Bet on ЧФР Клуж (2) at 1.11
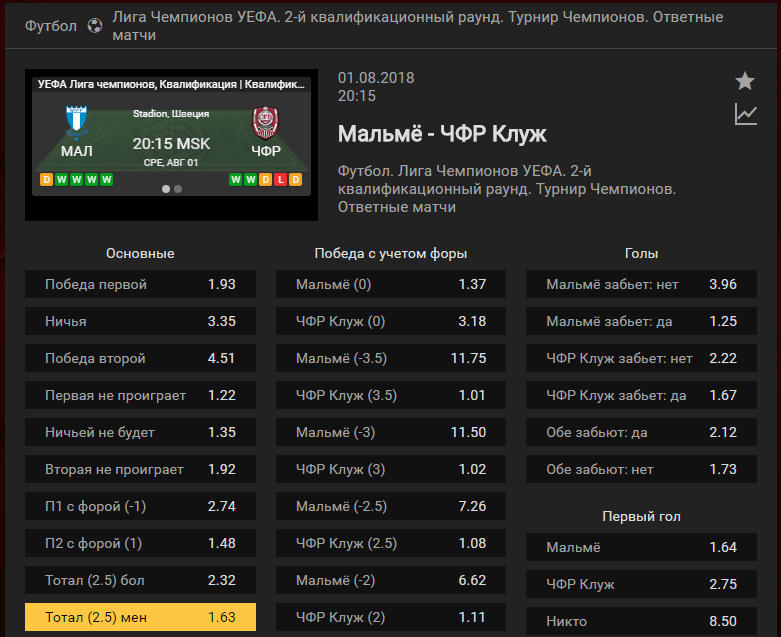Image resolution: width=781 pixels, height=637 pixels. (391, 617)
